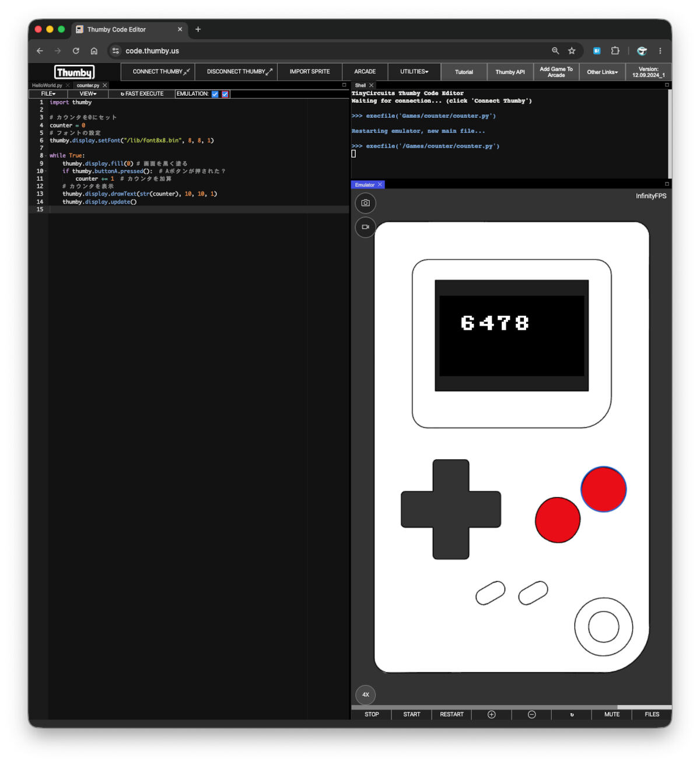
Task: Toggle the first EMULATION checkbox
Action: [215, 94]
